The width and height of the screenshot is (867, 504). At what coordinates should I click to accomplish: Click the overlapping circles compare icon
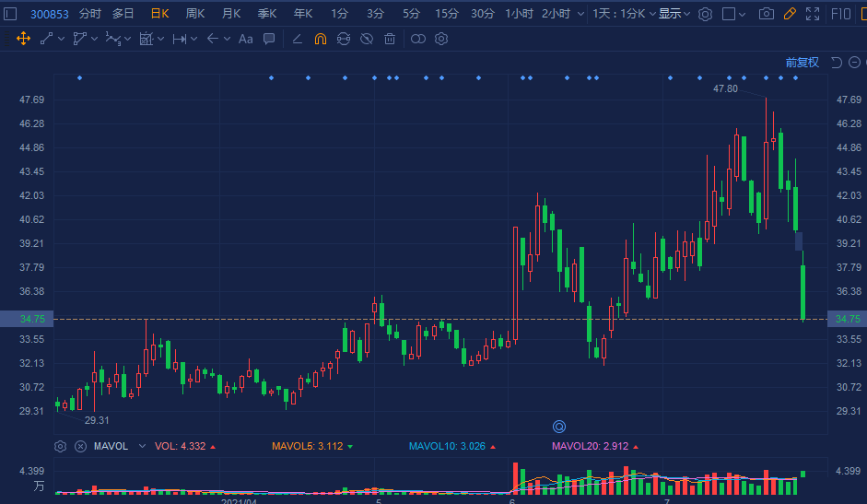point(418,39)
